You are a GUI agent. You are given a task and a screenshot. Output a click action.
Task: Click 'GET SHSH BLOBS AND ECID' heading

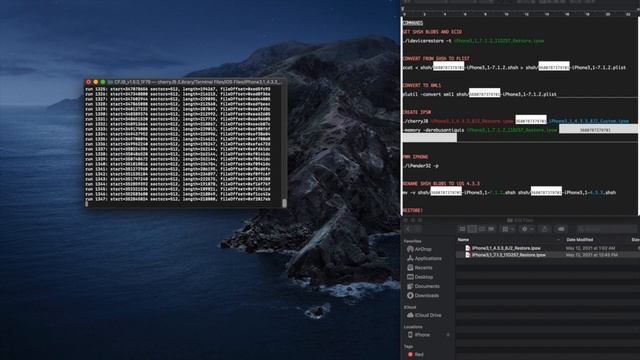pyautogui.click(x=432, y=32)
